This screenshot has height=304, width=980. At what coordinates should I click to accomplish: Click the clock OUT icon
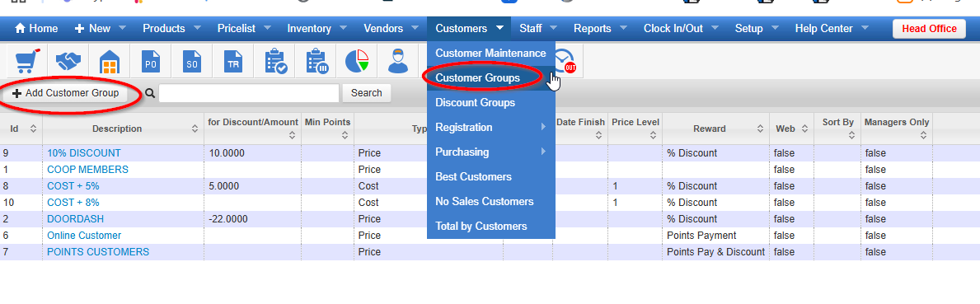[x=565, y=61]
